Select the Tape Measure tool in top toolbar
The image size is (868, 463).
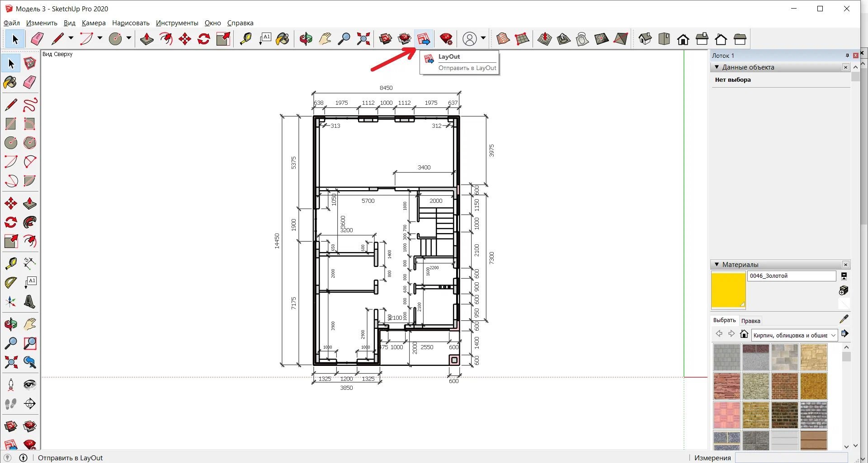(x=245, y=39)
